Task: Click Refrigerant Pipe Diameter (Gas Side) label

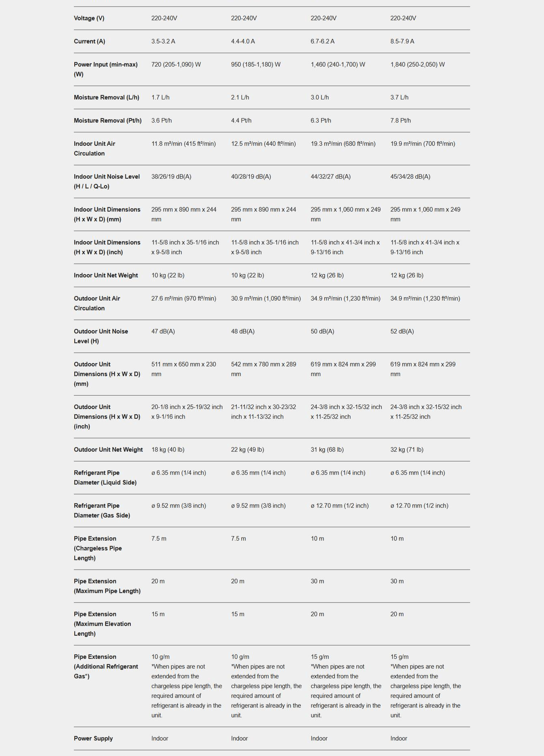Action: tap(102, 511)
